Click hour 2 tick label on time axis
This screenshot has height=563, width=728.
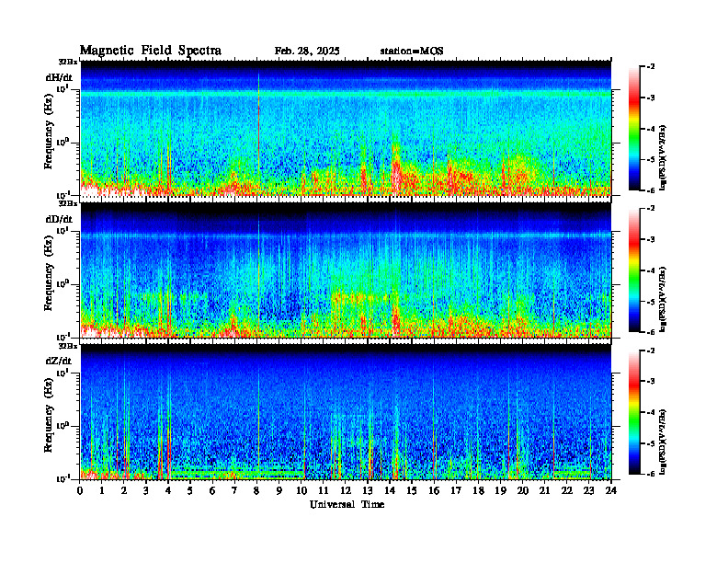tap(124, 490)
